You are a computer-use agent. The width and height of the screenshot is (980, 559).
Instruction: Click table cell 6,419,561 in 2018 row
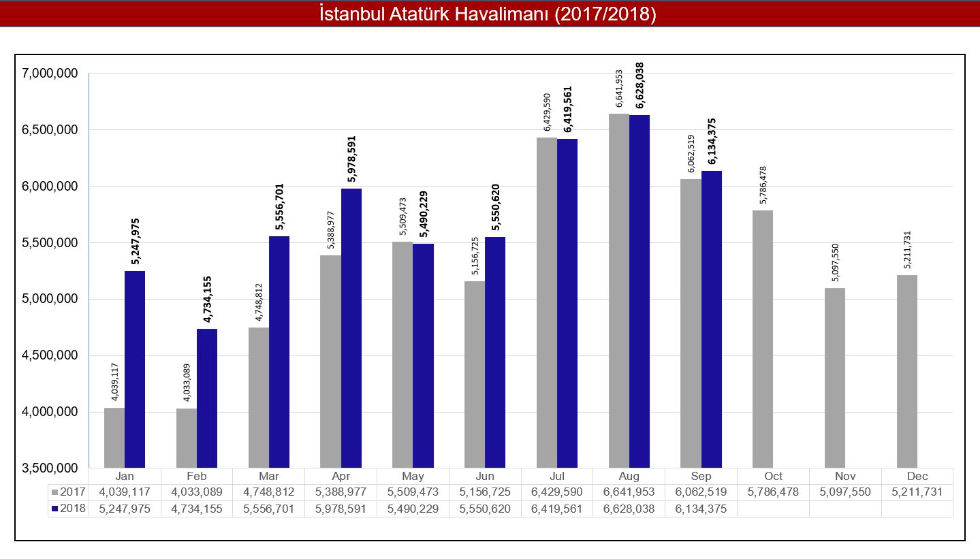557,509
